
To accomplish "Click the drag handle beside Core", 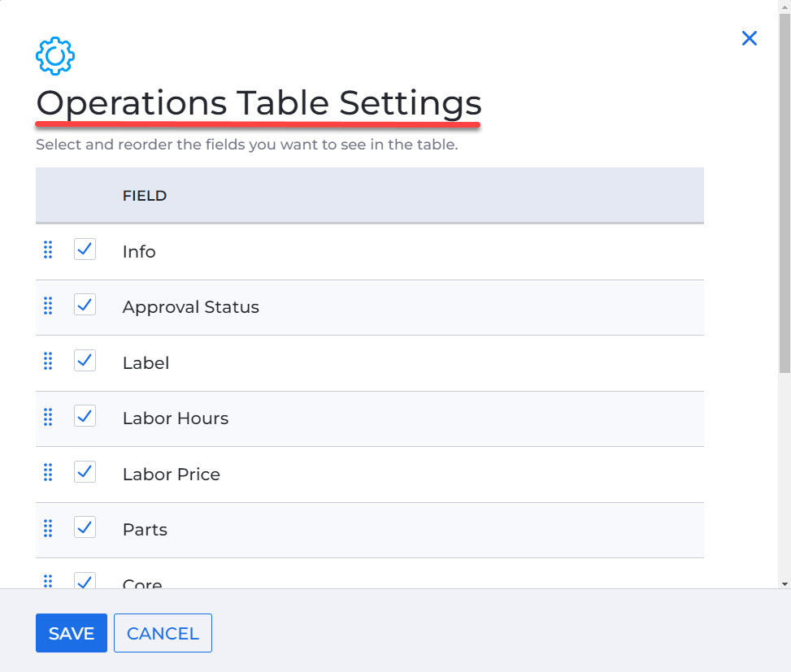I will coord(48,580).
